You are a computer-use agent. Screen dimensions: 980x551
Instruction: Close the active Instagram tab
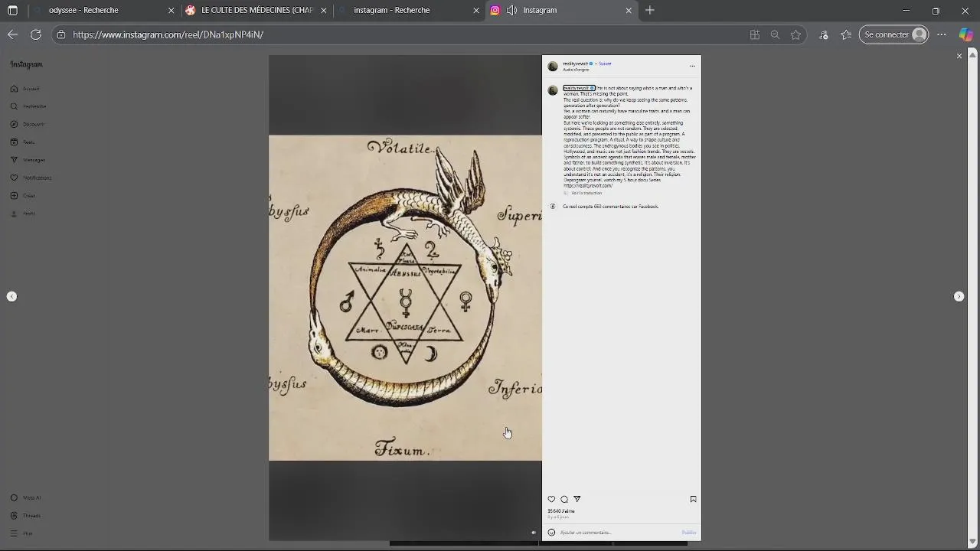click(629, 11)
